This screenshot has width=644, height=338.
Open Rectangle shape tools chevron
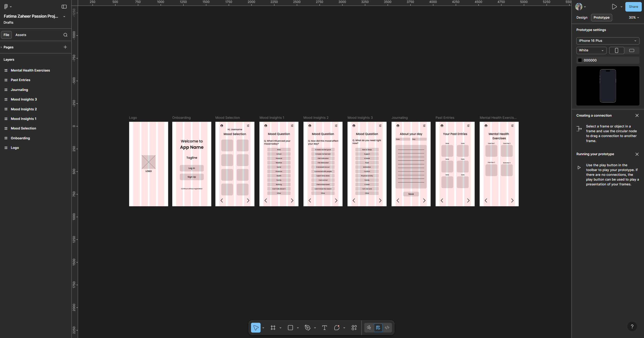(x=298, y=328)
